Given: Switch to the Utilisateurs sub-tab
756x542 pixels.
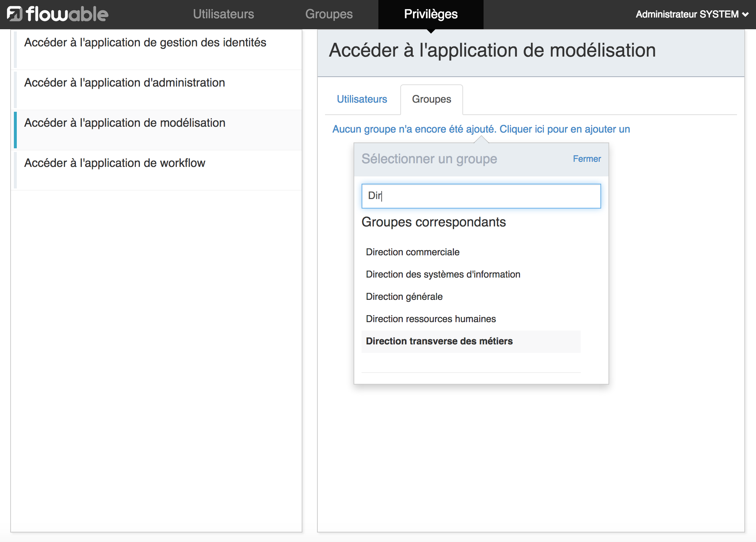Looking at the screenshot, I should 362,99.
